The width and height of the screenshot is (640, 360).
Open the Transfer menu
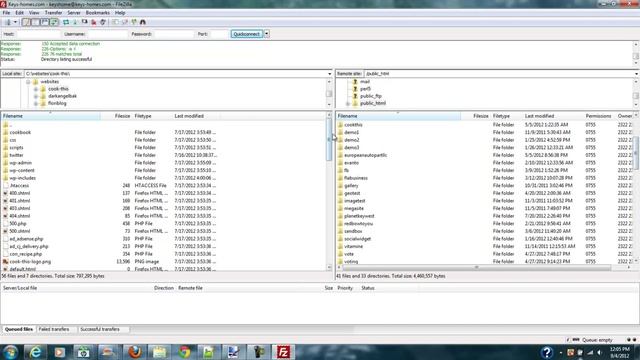point(53,13)
